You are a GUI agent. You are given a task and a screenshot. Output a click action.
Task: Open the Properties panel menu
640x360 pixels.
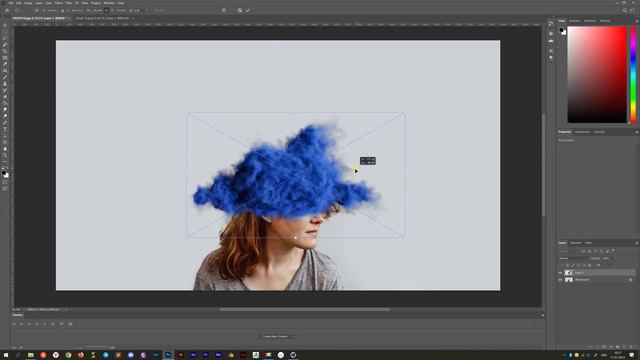click(x=637, y=132)
